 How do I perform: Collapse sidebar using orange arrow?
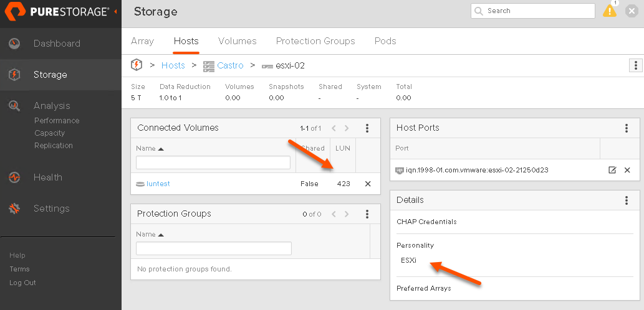coord(115,12)
